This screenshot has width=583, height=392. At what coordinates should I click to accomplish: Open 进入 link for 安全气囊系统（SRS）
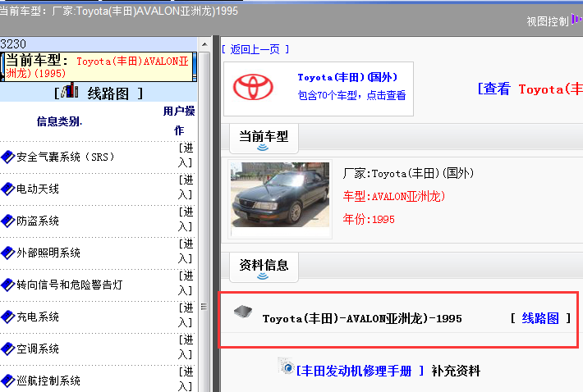click(186, 155)
